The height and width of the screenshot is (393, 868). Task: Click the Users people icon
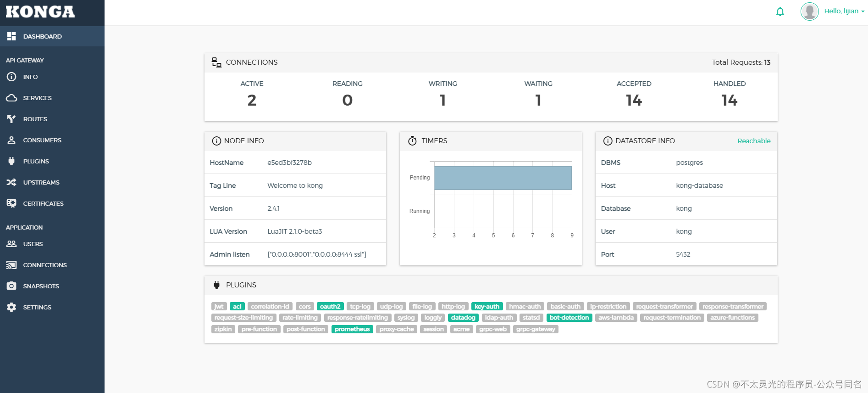click(11, 244)
